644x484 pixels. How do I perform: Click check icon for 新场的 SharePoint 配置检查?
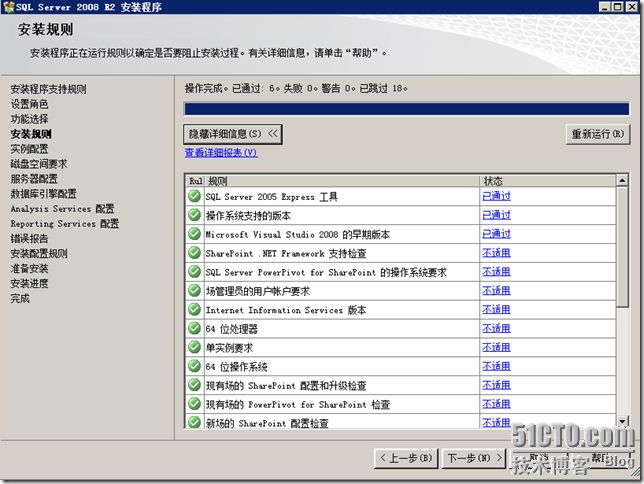click(194, 422)
